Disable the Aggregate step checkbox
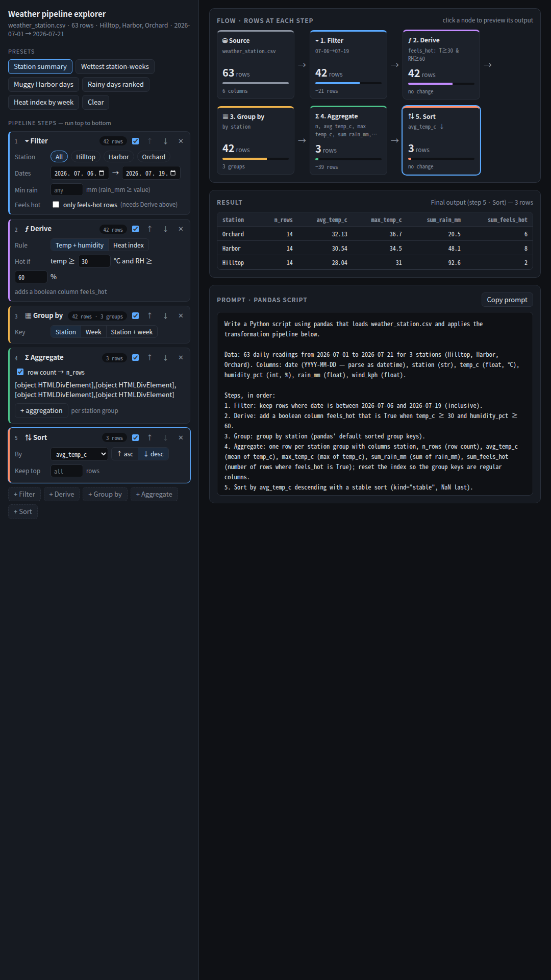 (135, 358)
